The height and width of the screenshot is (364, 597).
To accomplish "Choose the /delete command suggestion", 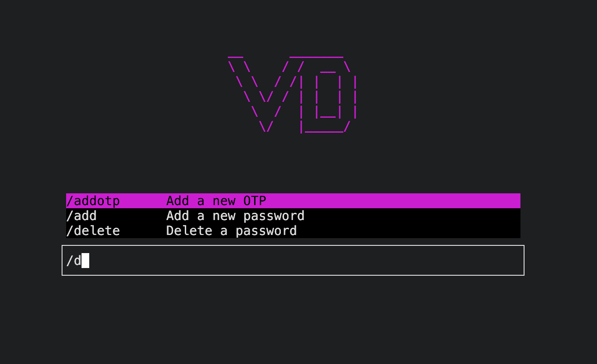I will tap(293, 230).
